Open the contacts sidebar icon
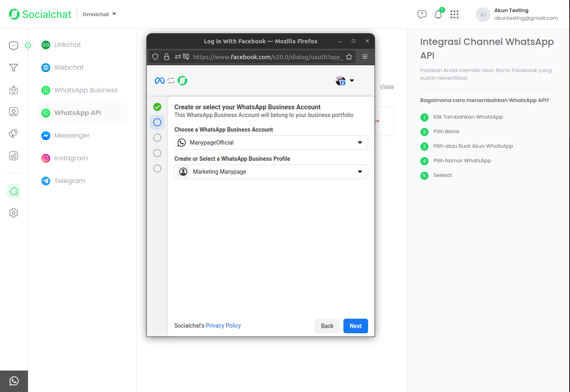 [13, 112]
